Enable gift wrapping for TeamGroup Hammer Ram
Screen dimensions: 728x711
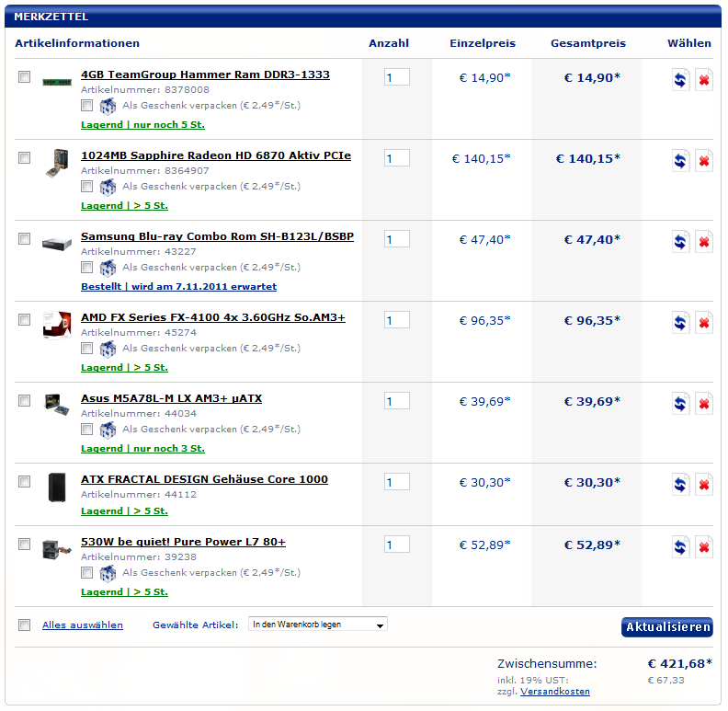86,106
